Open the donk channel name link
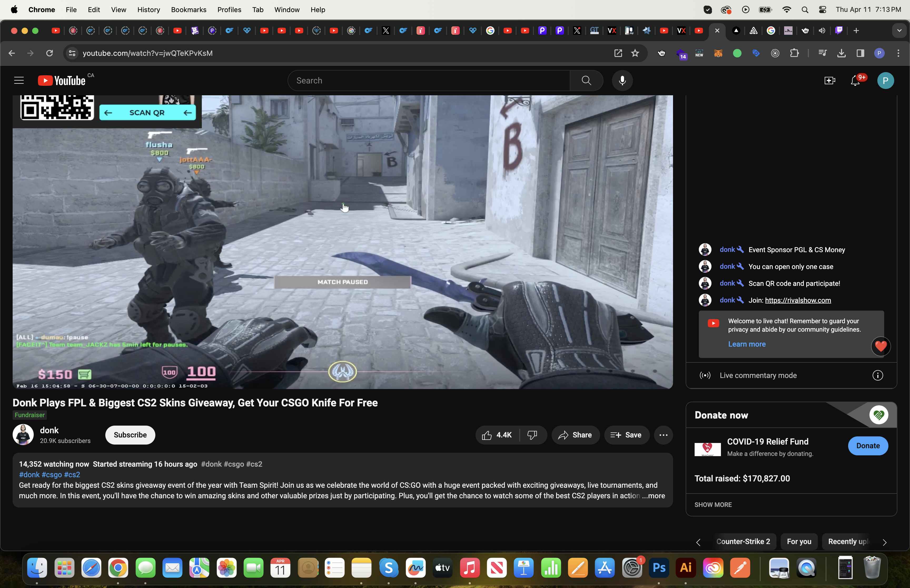Screen dimensions: 910x588 pyautogui.click(x=49, y=430)
